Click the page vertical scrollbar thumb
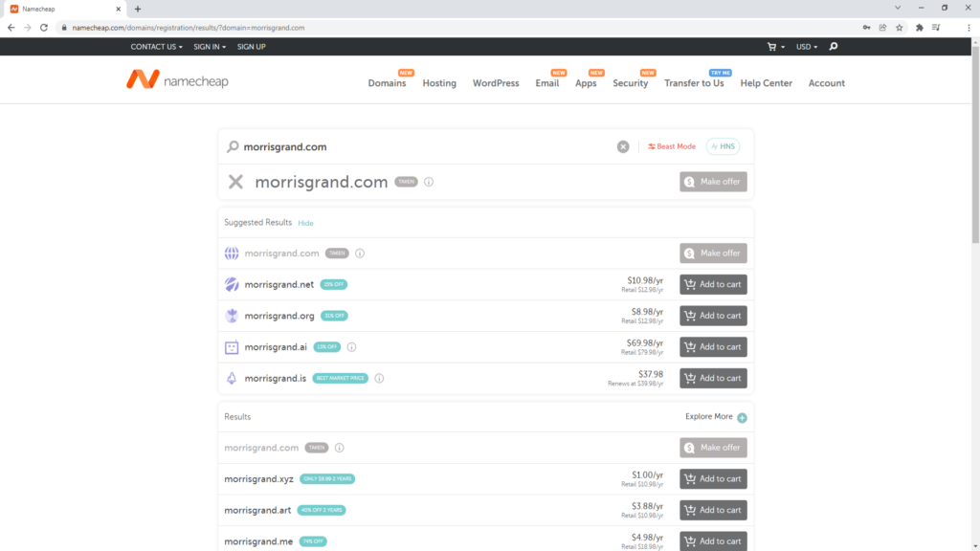The image size is (980, 551). pyautogui.click(x=975, y=144)
